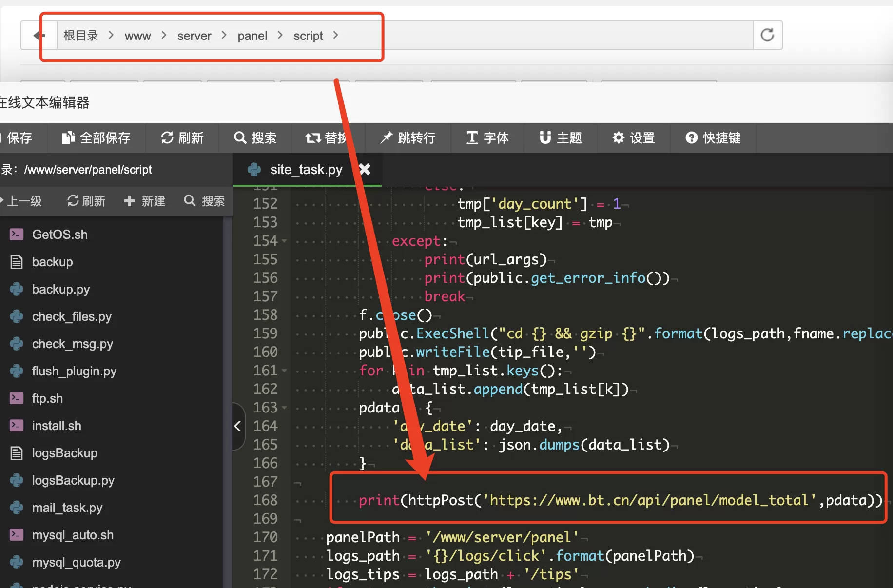Image resolution: width=893 pixels, height=588 pixels.
Task: Click path text /www/server/panel/script in sidebar
Action: point(88,170)
